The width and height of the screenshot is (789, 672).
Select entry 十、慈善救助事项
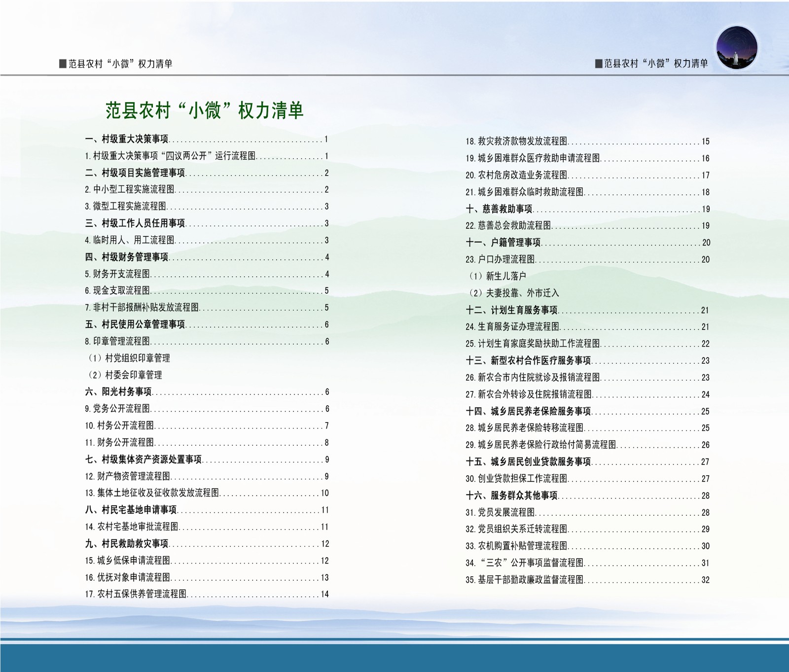pyautogui.click(x=588, y=209)
